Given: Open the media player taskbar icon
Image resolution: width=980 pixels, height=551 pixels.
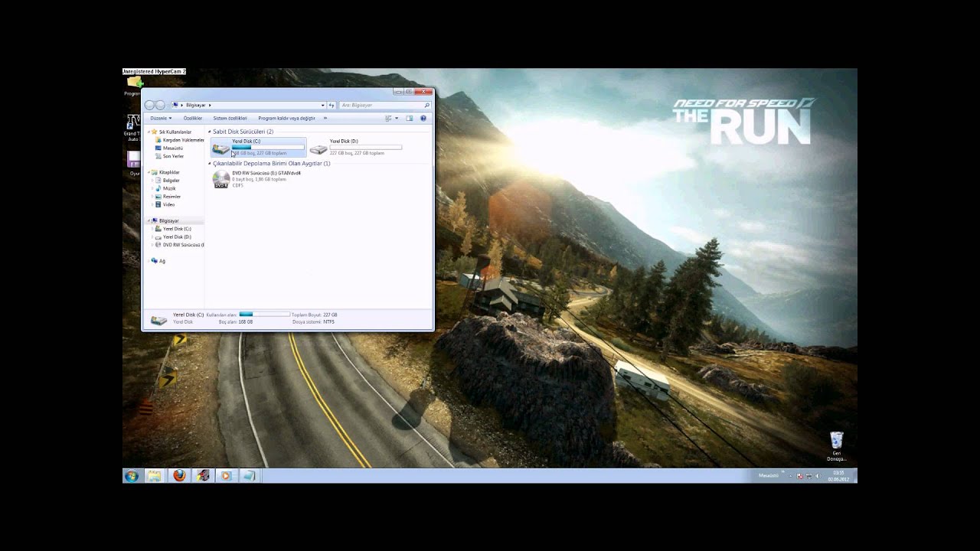Looking at the screenshot, I should (226, 475).
